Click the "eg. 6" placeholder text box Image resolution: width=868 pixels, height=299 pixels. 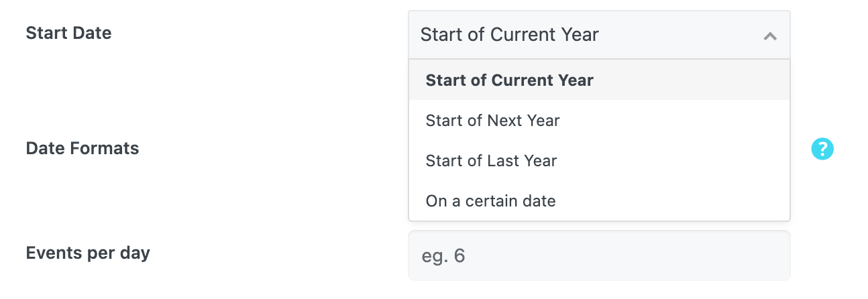tap(598, 255)
